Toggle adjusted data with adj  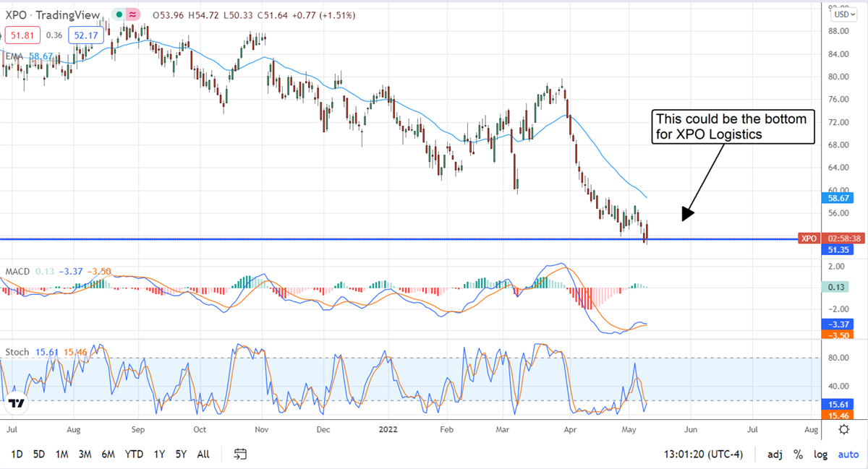[774, 454]
